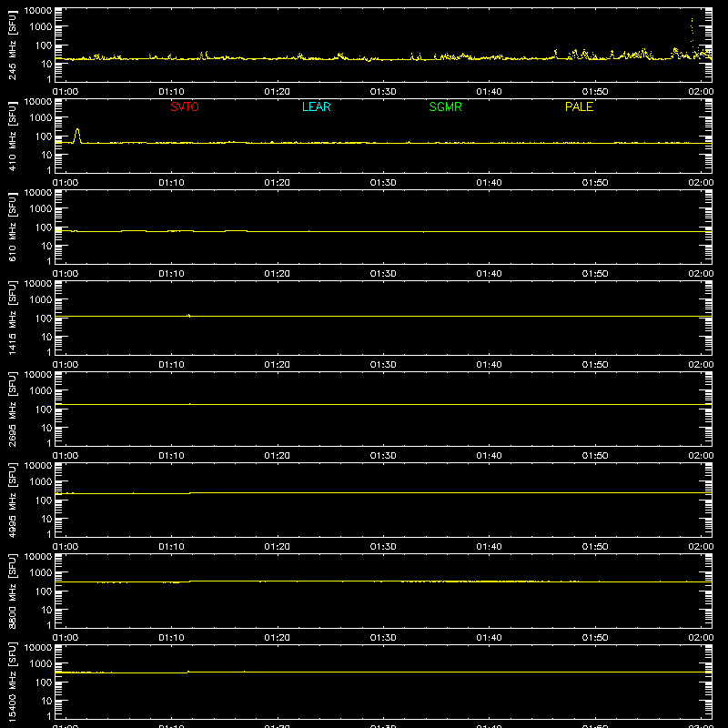
Task: Click the '2695 MHz [SFU]' axis label
Action: 12,409
